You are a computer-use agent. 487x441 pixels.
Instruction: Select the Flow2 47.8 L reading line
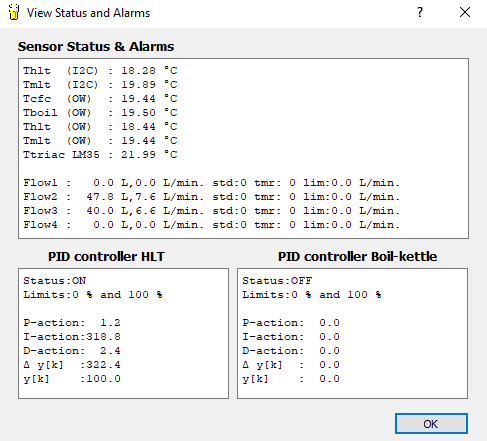click(x=211, y=197)
